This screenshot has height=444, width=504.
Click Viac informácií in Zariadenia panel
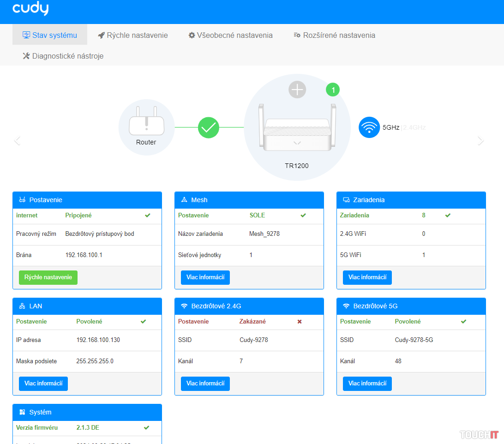tap(367, 277)
